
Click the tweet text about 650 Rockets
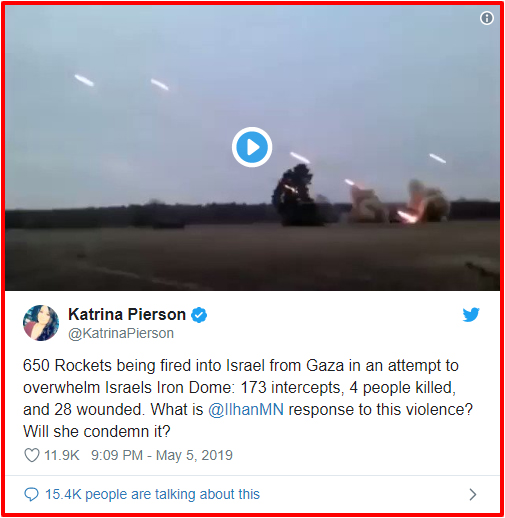(x=248, y=398)
